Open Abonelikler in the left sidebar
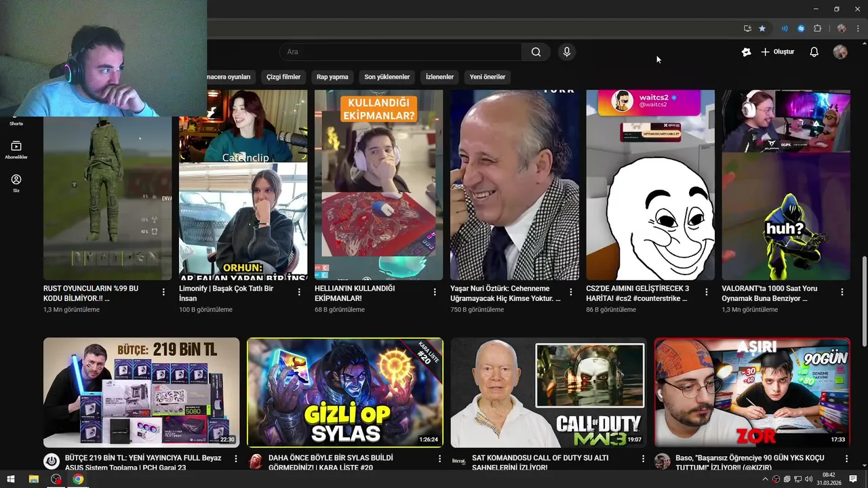This screenshot has height=488, width=868. pyautogui.click(x=16, y=150)
